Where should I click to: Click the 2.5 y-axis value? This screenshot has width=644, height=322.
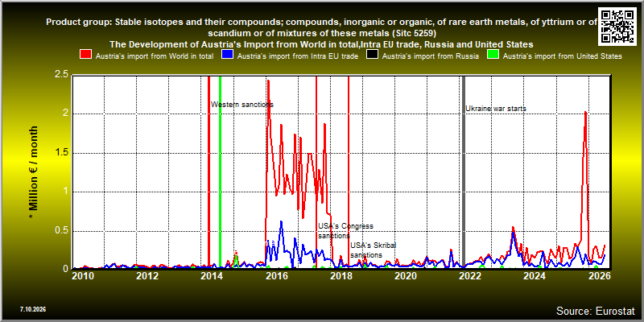[61, 76]
